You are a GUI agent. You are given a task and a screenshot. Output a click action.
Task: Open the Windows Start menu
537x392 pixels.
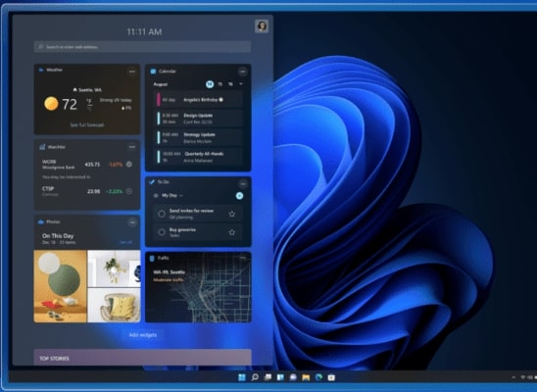(242, 377)
